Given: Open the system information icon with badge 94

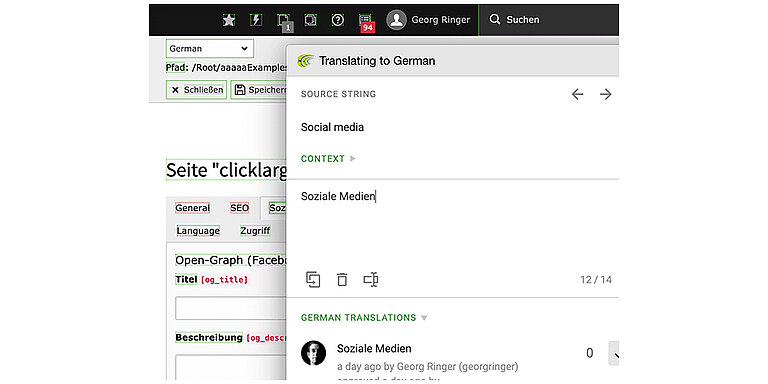Looking at the screenshot, I should tap(366, 23).
